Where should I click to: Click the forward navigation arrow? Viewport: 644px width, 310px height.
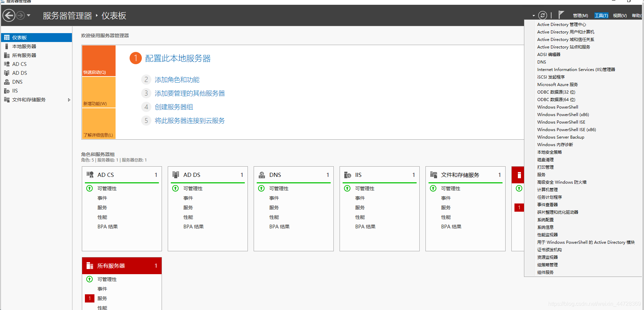coord(20,15)
